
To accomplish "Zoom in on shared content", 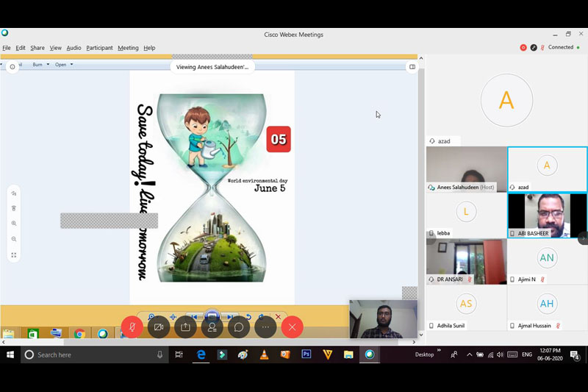I will click(x=14, y=224).
